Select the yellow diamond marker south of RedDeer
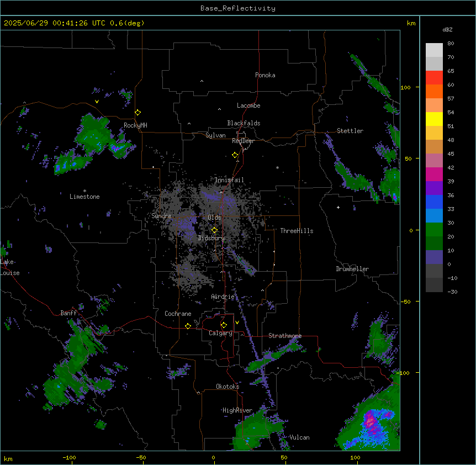Viewport: 476px width, 465px height. (235, 155)
